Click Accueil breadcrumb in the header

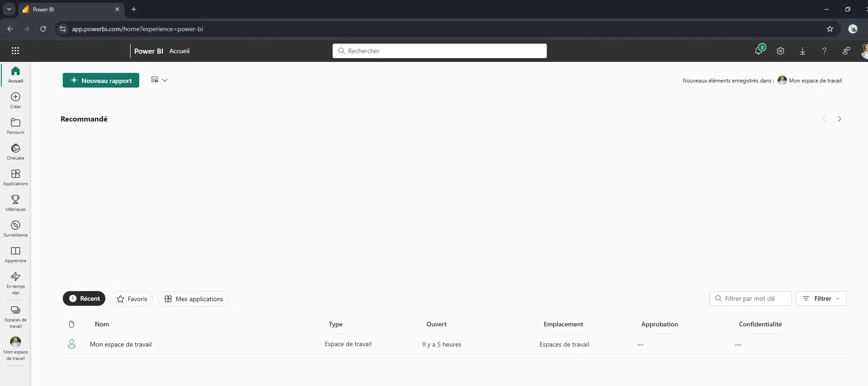[x=179, y=51]
